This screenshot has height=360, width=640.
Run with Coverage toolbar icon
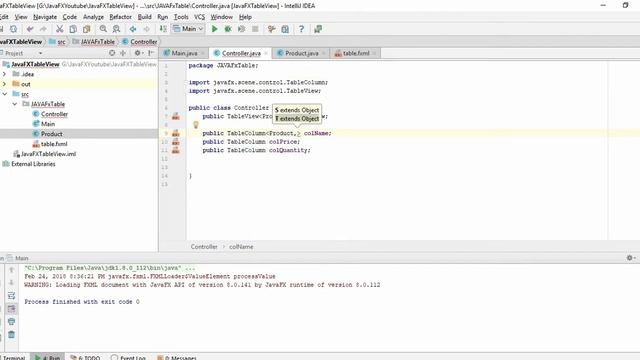point(241,29)
